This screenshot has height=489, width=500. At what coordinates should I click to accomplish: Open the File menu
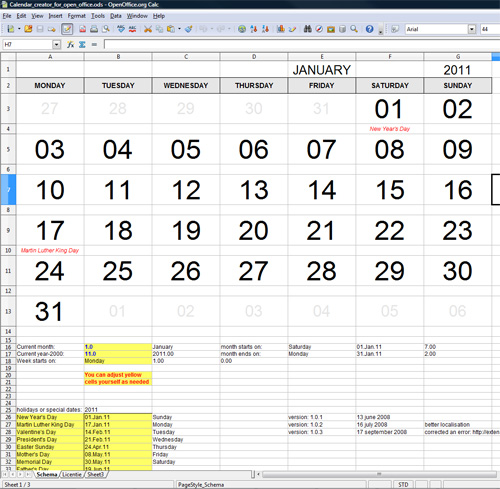tap(7, 16)
